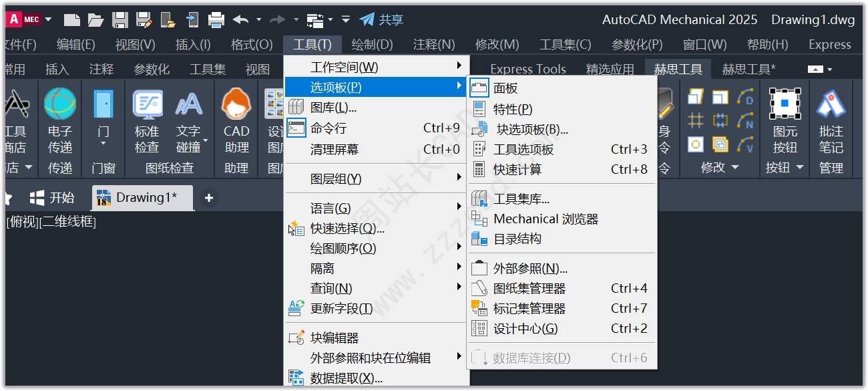Toggle the 特性(P) properties palette

point(562,109)
